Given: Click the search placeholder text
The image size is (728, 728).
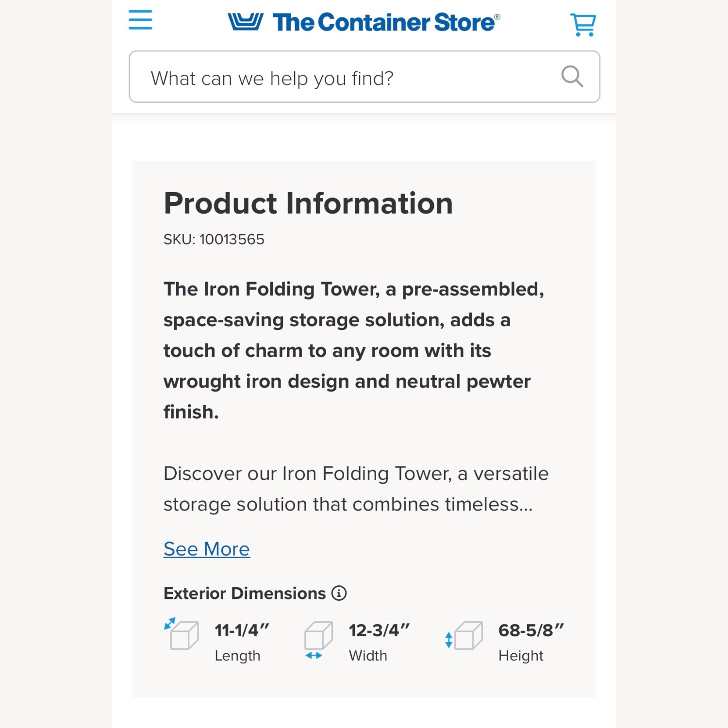Looking at the screenshot, I should click(x=273, y=78).
